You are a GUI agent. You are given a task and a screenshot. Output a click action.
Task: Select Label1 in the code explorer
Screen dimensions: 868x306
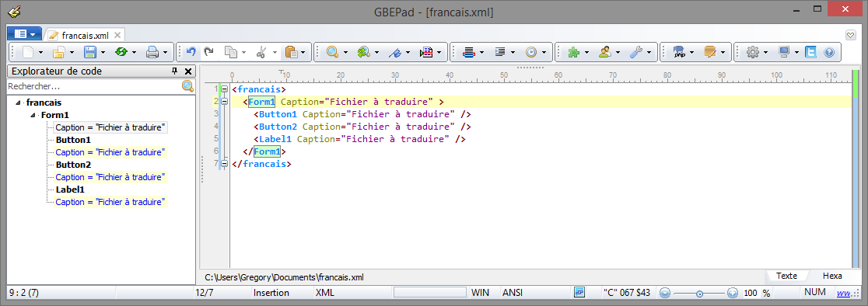(x=69, y=190)
